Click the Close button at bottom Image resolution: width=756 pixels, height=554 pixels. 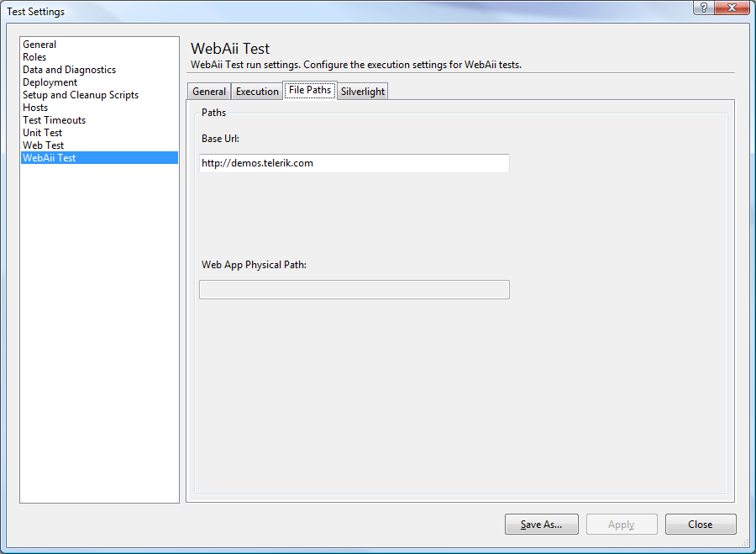pos(700,525)
